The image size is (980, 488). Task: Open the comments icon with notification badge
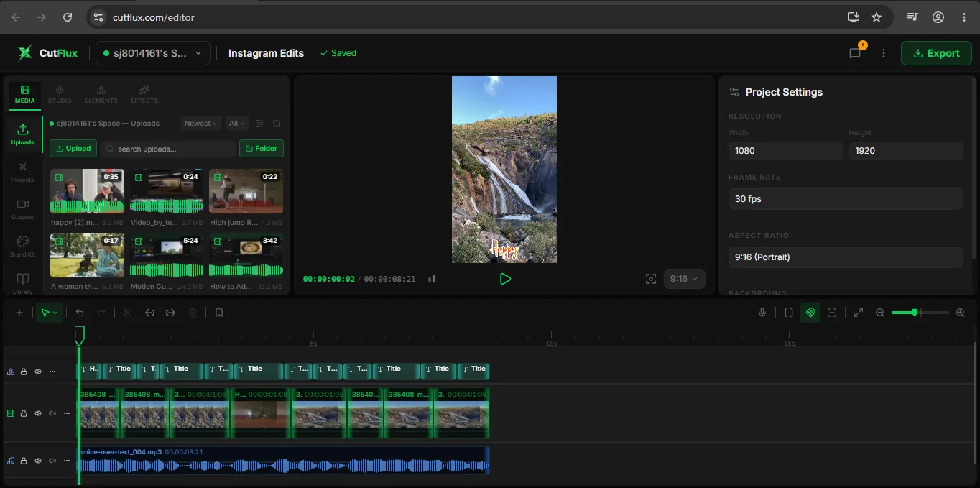pos(855,52)
